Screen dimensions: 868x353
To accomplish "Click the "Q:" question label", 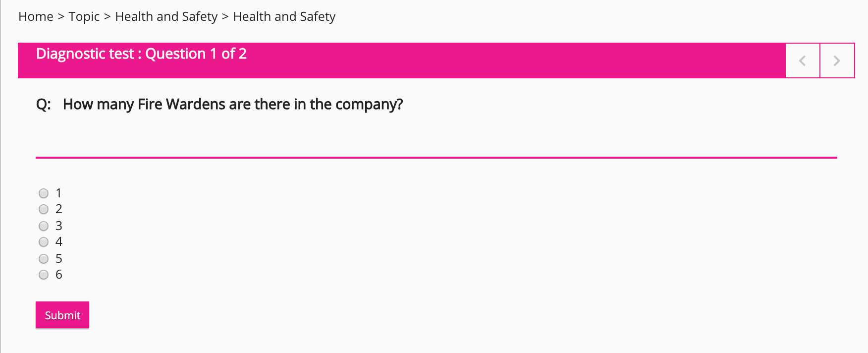I will (44, 104).
